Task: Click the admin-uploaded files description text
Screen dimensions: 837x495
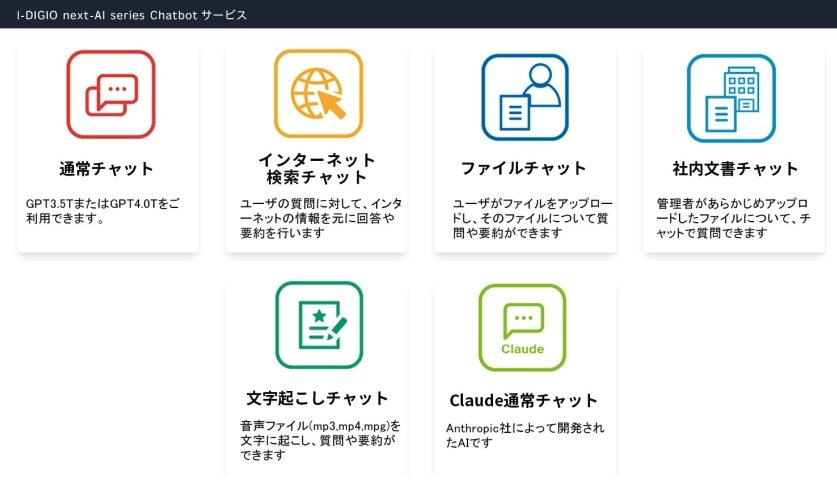Action: [733, 218]
